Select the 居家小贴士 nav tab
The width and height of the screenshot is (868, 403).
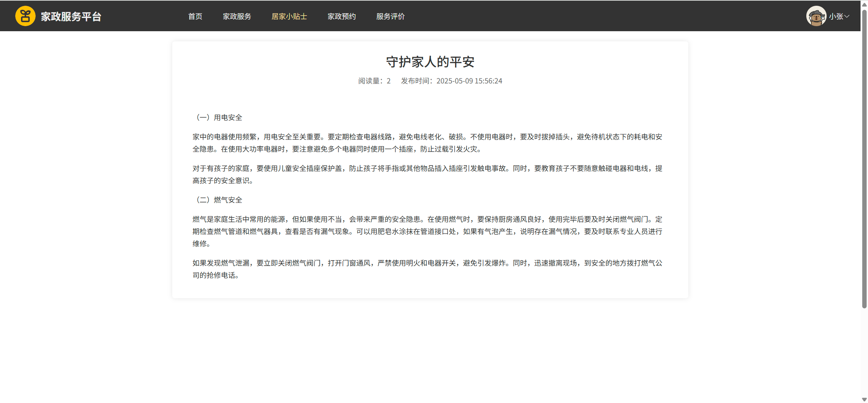point(289,16)
